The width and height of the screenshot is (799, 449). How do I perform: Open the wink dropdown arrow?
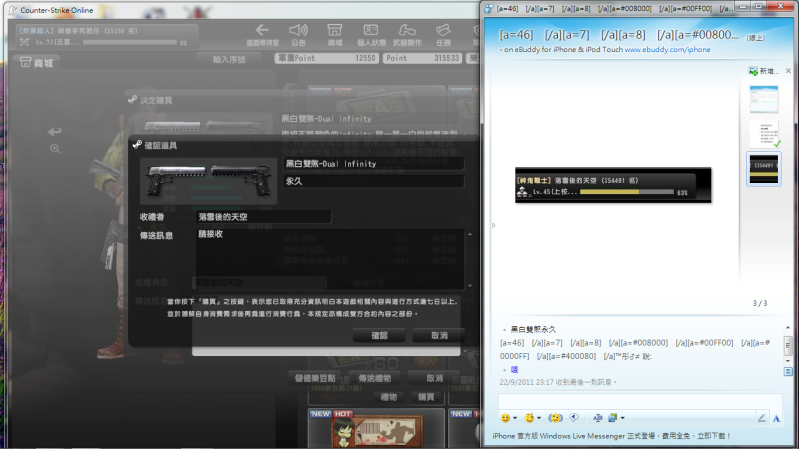(x=539, y=418)
